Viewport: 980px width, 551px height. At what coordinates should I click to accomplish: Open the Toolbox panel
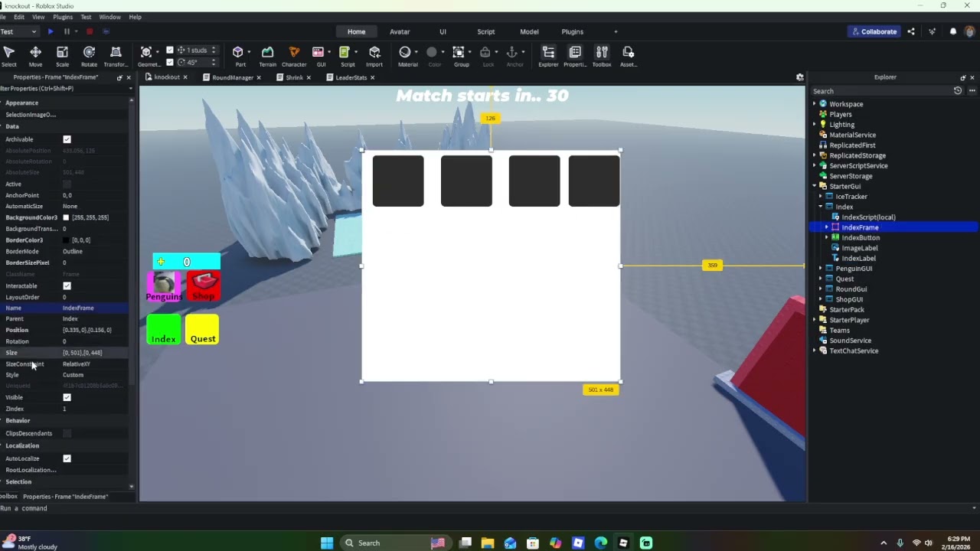[602, 56]
